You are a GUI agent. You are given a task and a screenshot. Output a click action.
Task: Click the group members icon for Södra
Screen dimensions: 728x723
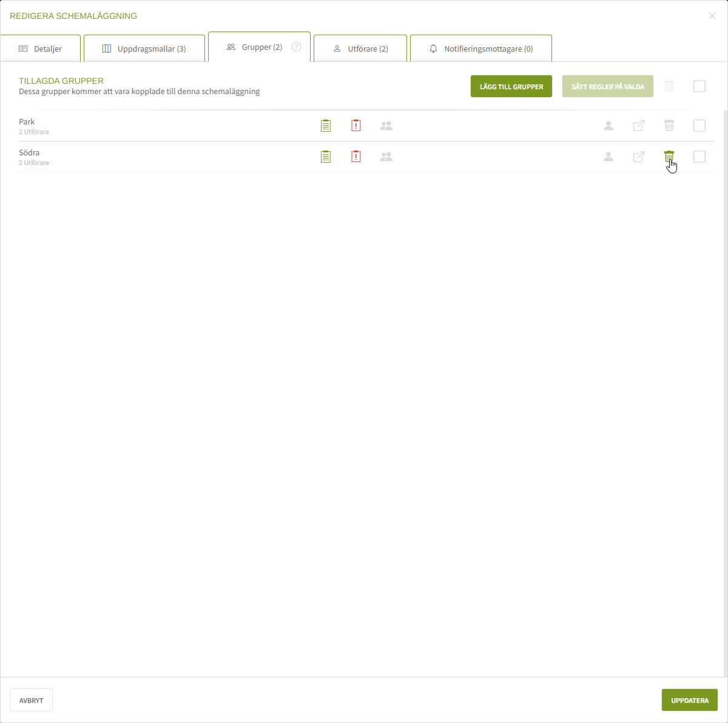coord(386,157)
